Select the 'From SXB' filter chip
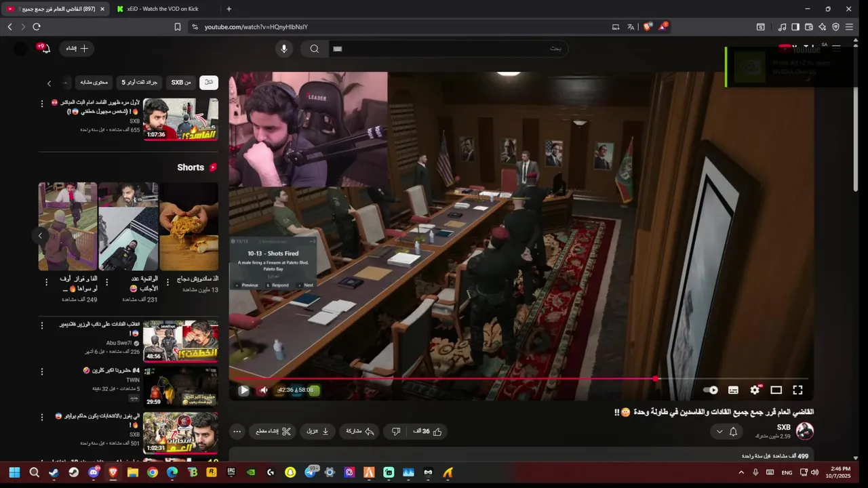The width and height of the screenshot is (868, 488). pyautogui.click(x=181, y=82)
